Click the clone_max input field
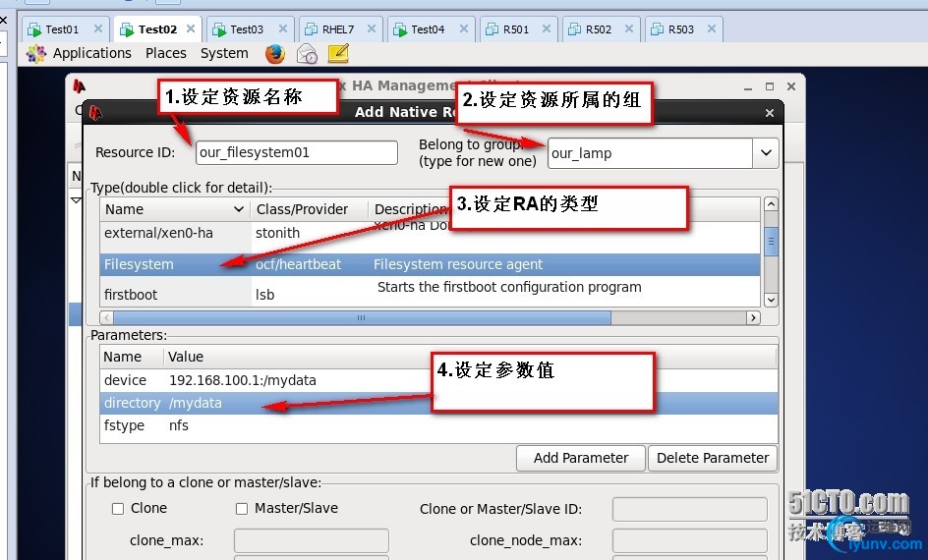This screenshot has height=560, width=928. tap(312, 540)
